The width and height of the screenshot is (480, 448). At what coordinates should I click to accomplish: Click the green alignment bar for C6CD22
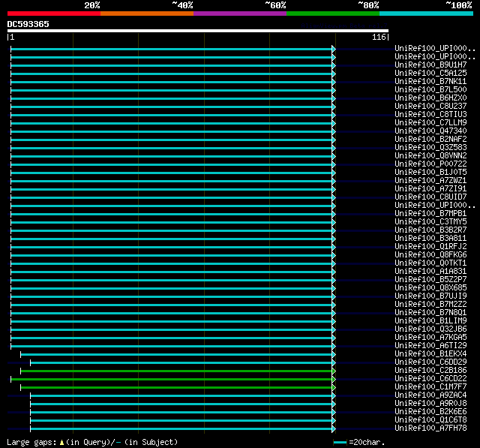click(x=173, y=380)
